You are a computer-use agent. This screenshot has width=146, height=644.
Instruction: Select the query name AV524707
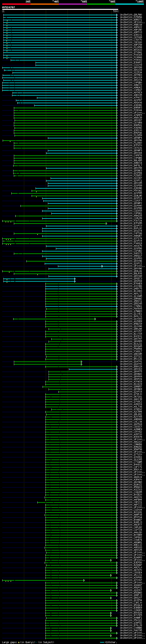coord(8,7)
